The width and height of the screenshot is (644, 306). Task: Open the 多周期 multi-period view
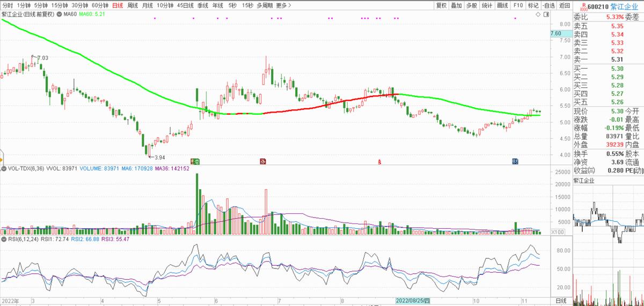click(265, 5)
